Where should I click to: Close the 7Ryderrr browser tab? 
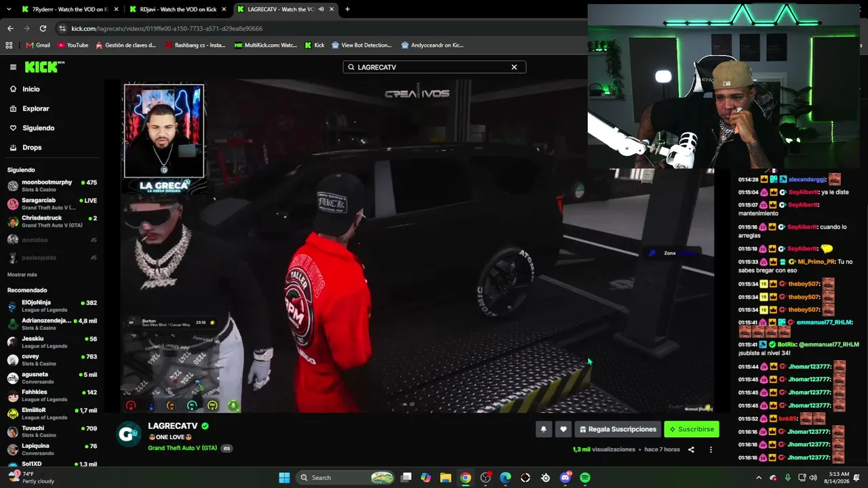pos(116,9)
